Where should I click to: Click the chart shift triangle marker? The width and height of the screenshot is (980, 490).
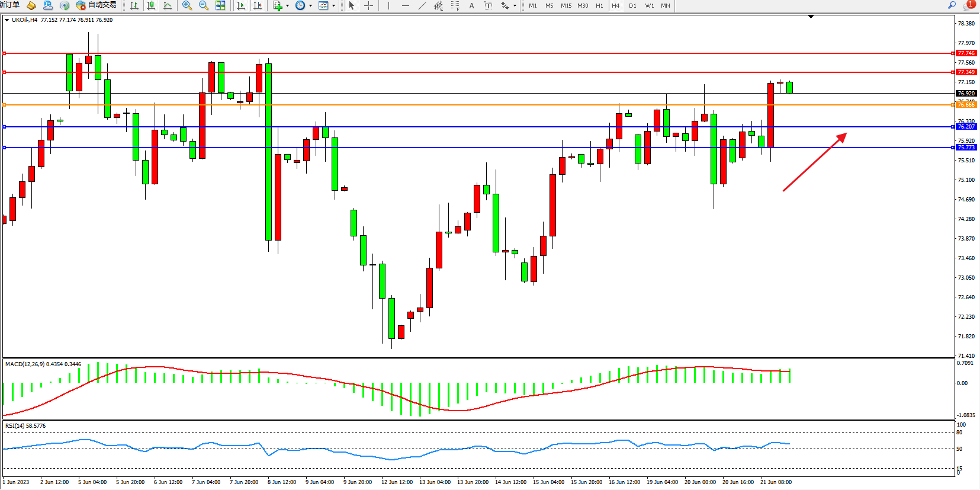click(811, 17)
